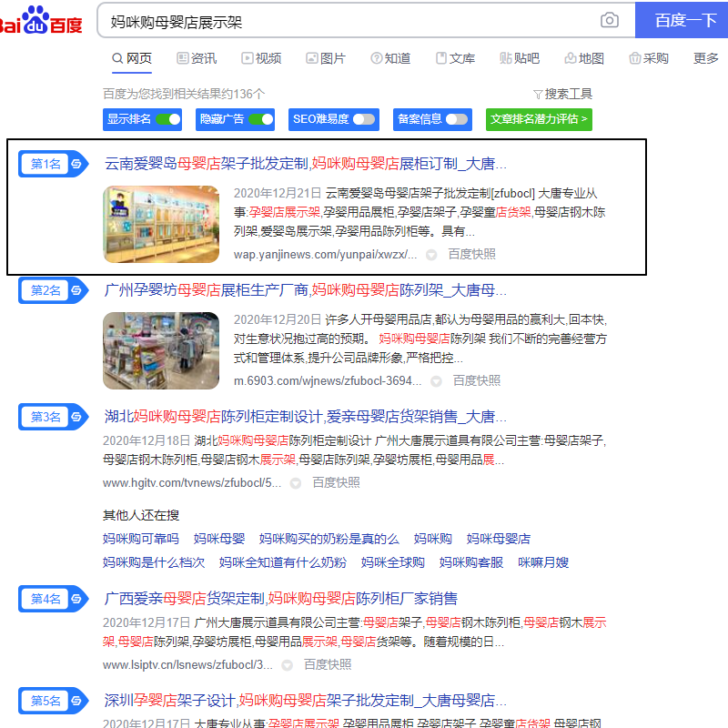Switch to the 图片 tab
This screenshot has height=728, width=728.
click(x=326, y=58)
